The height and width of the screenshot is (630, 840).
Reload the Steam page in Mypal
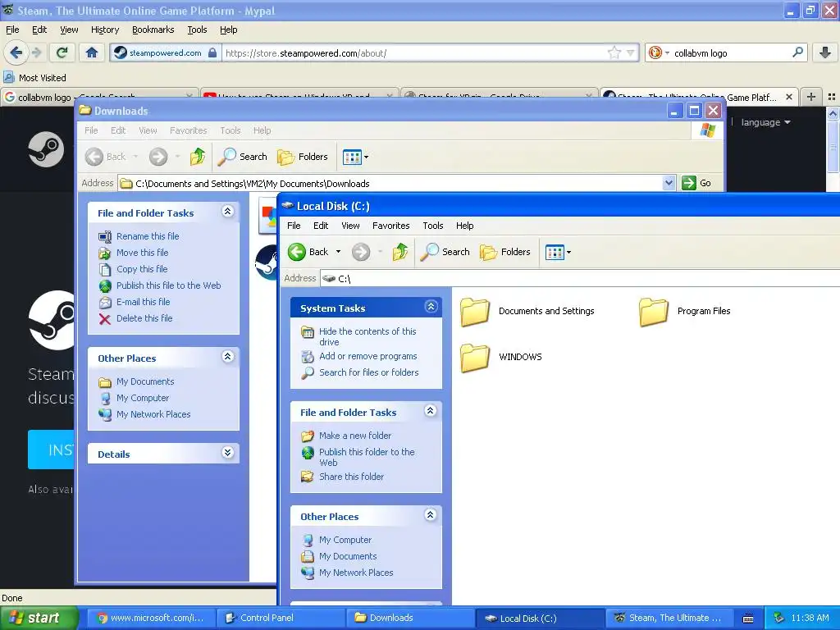62,52
